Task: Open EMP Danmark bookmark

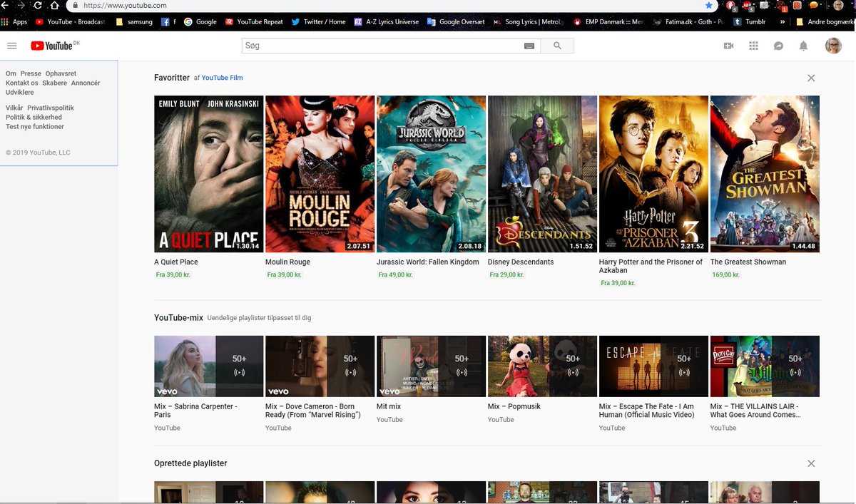Action: click(x=608, y=21)
